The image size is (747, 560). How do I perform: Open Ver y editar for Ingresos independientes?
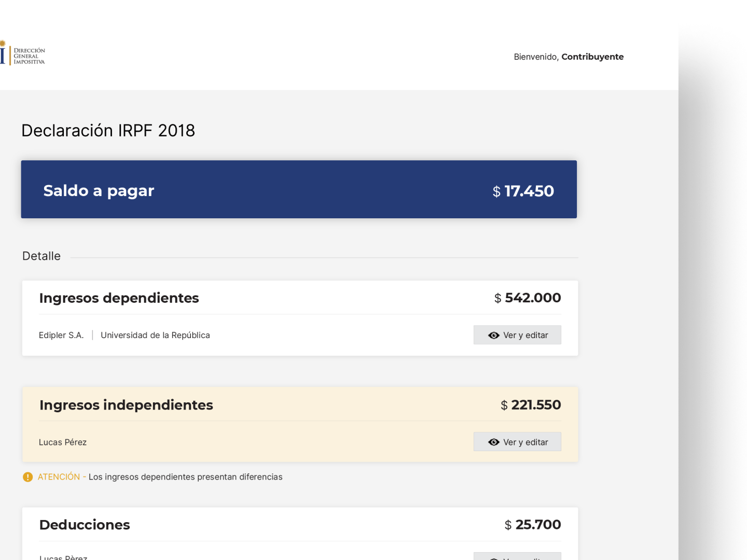(517, 442)
